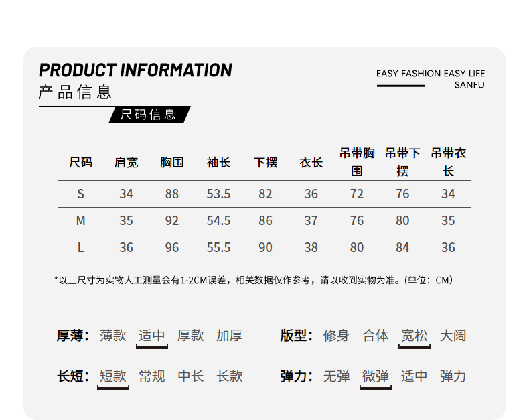
Task: Click the 尺码信息 black banner label
Action: point(148,115)
